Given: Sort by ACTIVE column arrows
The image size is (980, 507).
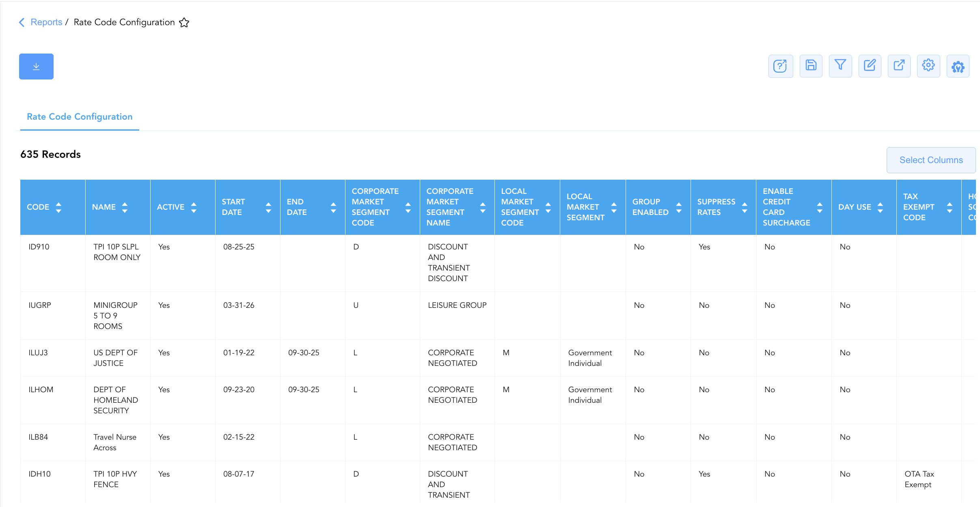Looking at the screenshot, I should pyautogui.click(x=194, y=207).
